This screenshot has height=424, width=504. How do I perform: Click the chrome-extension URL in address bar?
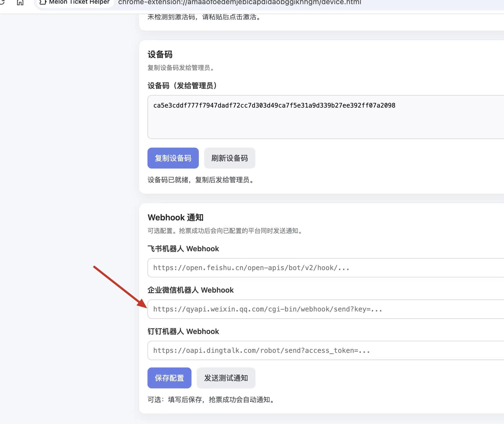[239, 2]
